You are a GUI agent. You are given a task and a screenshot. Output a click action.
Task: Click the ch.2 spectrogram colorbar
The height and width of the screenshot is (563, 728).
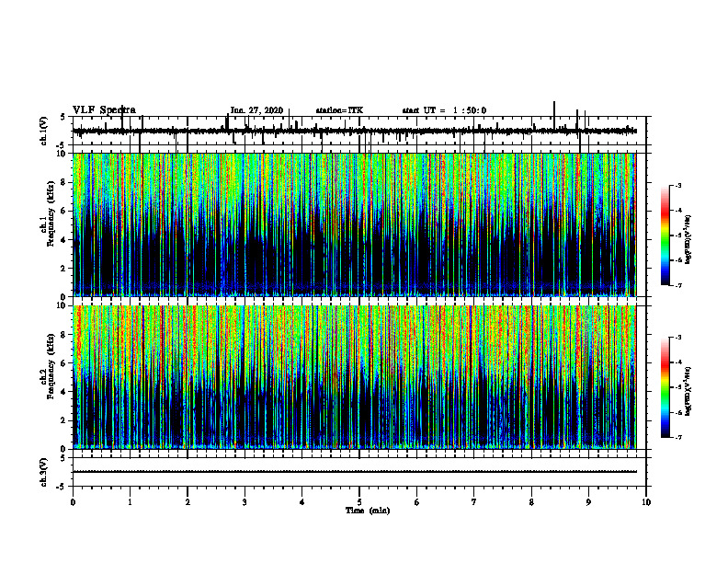(x=665, y=387)
